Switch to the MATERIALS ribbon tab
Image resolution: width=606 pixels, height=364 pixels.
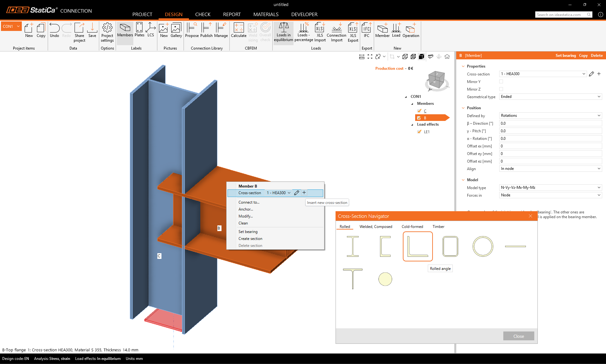point(266,15)
